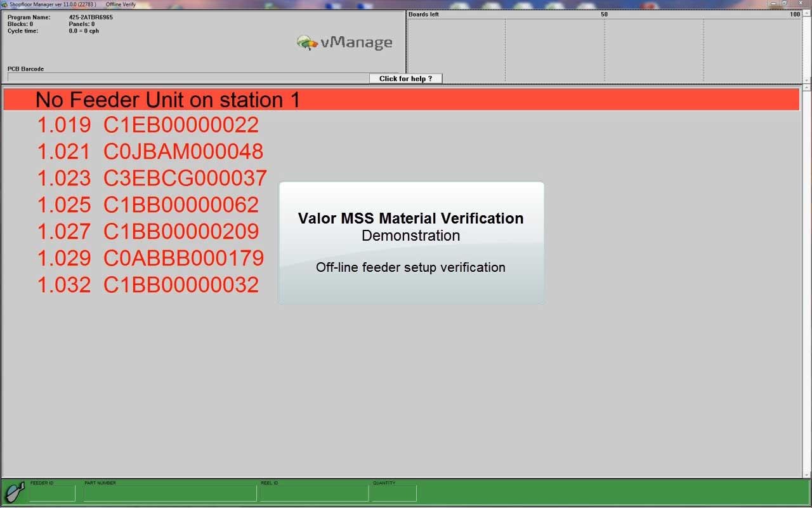Click the QUANTITY field
The image size is (812, 508).
point(394,493)
